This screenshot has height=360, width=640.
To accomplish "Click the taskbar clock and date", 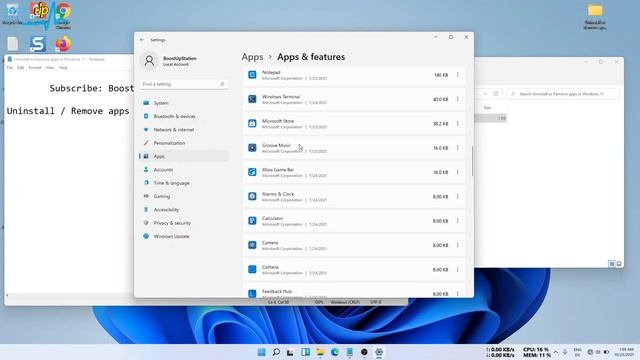I will 624,352.
